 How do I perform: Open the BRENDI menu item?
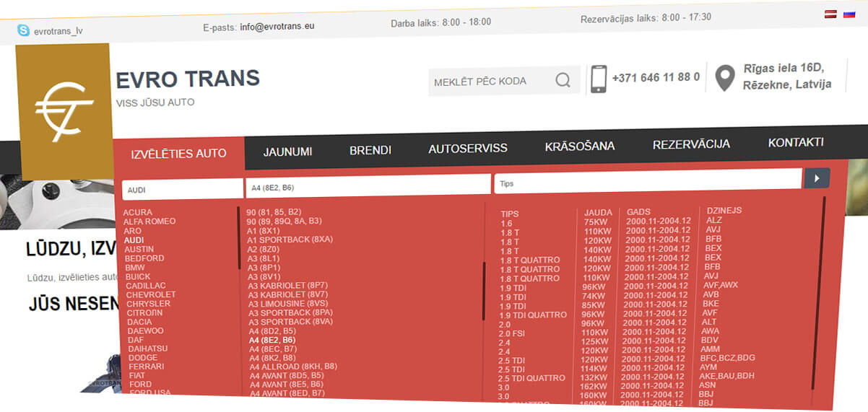[370, 150]
